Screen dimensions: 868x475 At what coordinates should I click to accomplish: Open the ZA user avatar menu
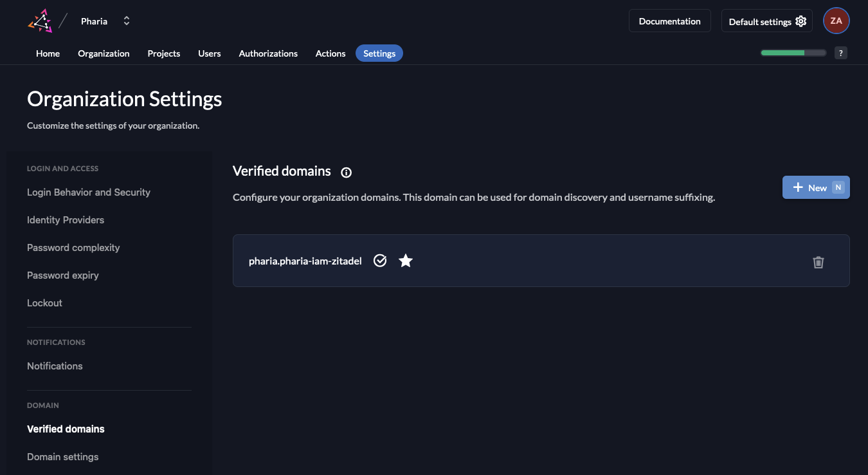tap(836, 20)
